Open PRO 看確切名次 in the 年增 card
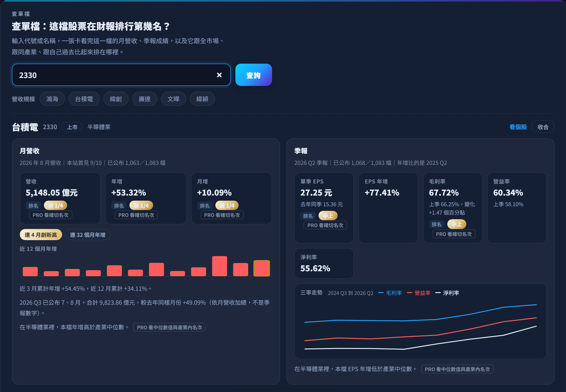This screenshot has width=566, height=392. (136, 215)
